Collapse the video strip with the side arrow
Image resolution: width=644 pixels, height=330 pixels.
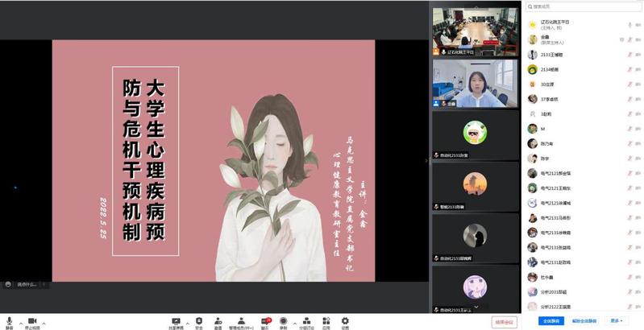pos(426,161)
